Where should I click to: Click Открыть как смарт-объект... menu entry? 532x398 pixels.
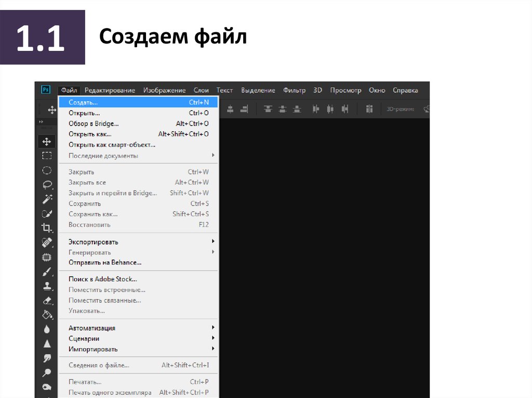(x=112, y=145)
